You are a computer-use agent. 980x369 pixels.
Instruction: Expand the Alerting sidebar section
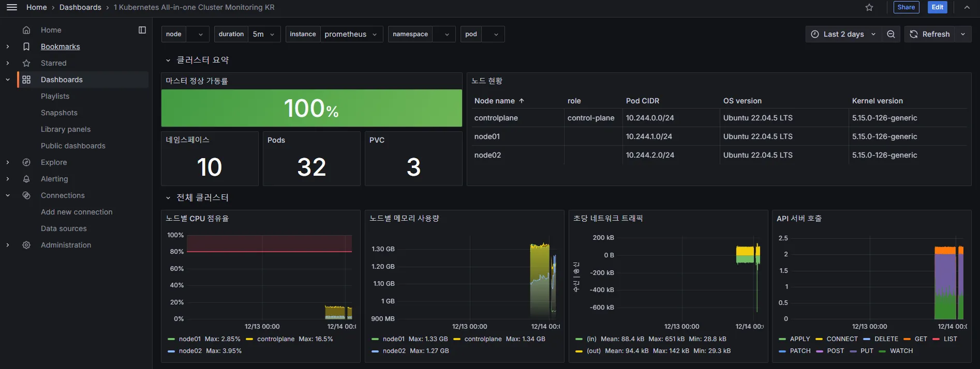pos(8,179)
